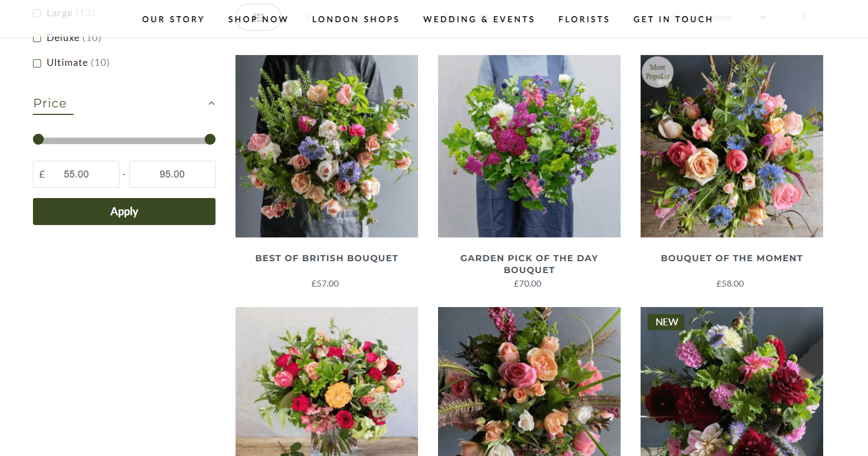Enable the Ultimate size filter

37,63
